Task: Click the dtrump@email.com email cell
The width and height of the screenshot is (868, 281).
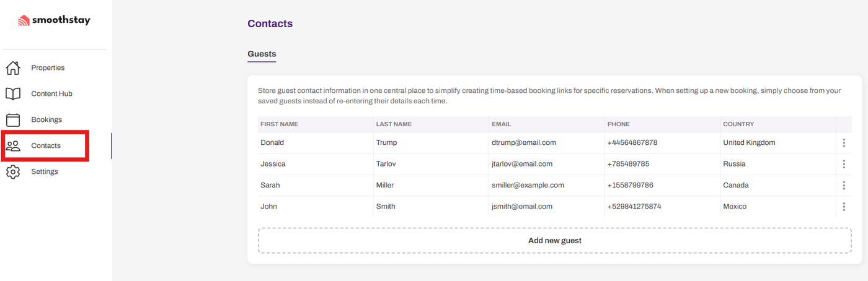Action: pyautogui.click(x=524, y=143)
